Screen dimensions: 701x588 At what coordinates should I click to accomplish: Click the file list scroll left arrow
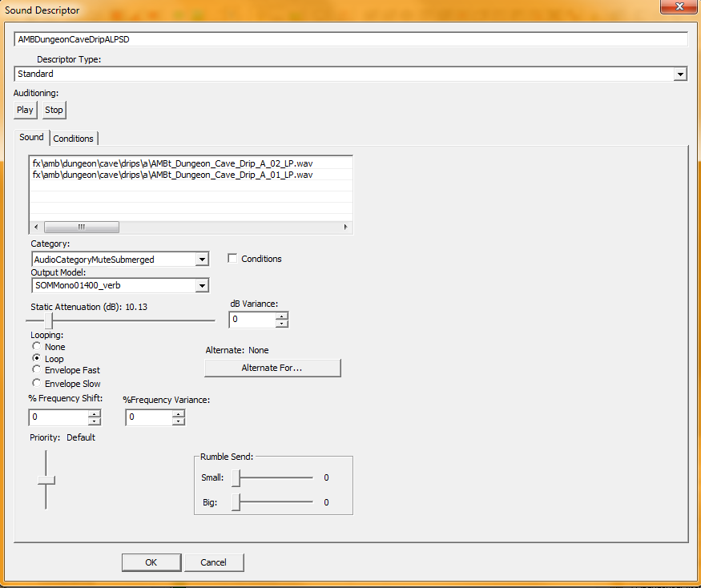[36, 228]
